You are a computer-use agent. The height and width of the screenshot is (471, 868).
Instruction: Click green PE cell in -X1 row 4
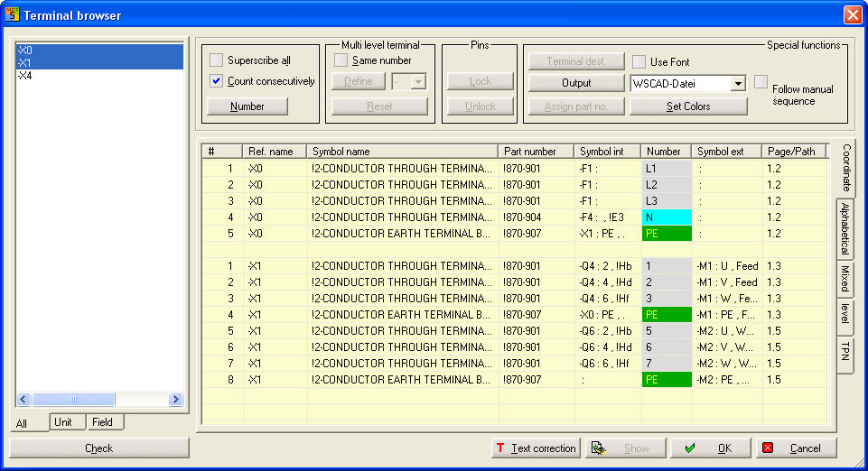(x=667, y=315)
